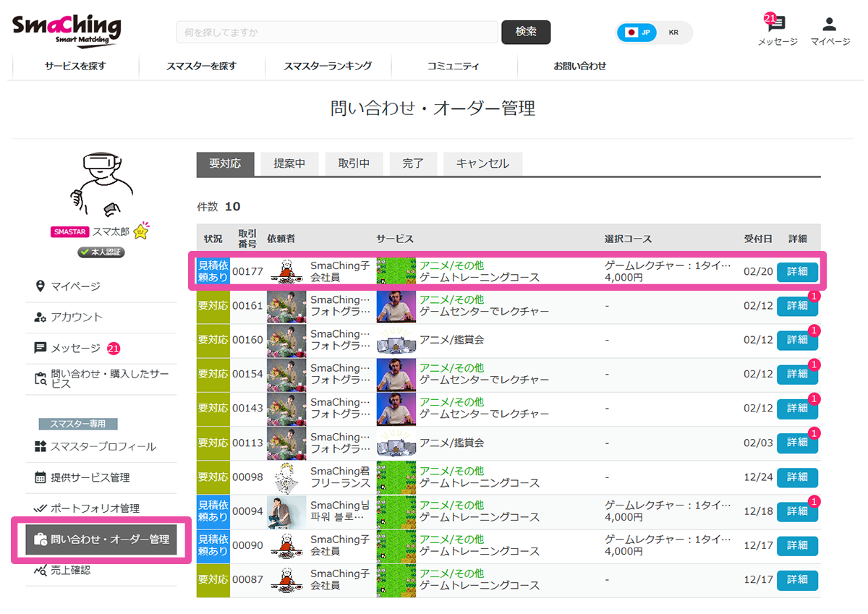Click 詳細 for order 00177
The image size is (868, 614).
pyautogui.click(x=797, y=272)
